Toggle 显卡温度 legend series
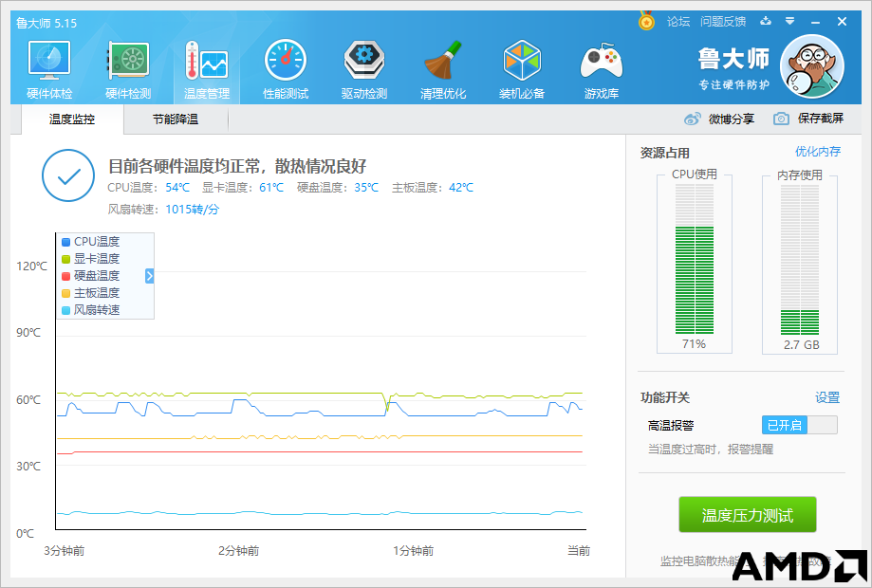The height and width of the screenshot is (588, 872). 91,259
